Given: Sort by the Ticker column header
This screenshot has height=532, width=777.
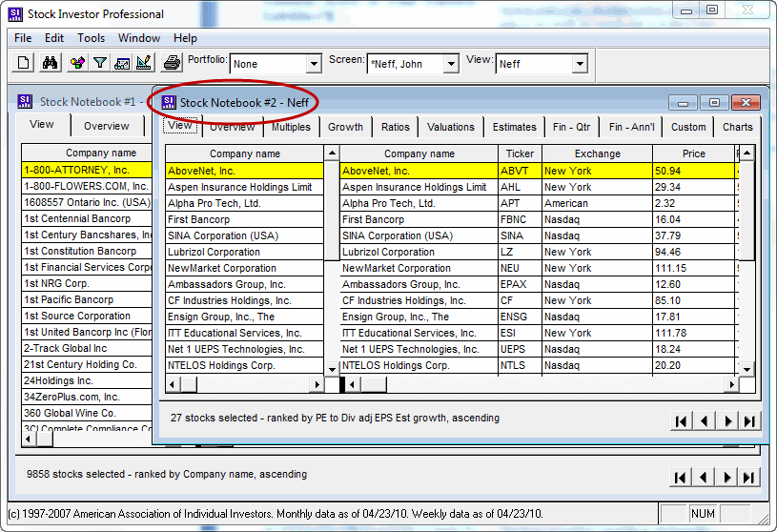Looking at the screenshot, I should click(x=519, y=153).
